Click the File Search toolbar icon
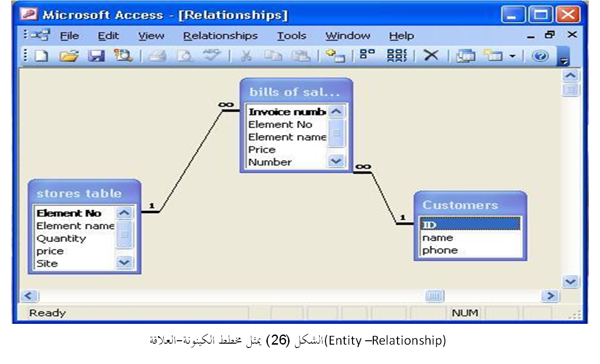Screen dimensions: 600x364 123,56
